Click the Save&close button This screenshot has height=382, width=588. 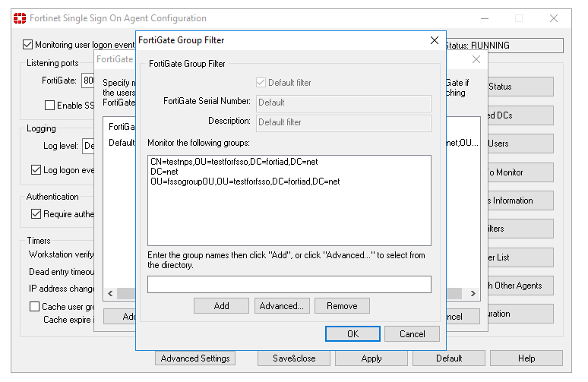point(294,358)
